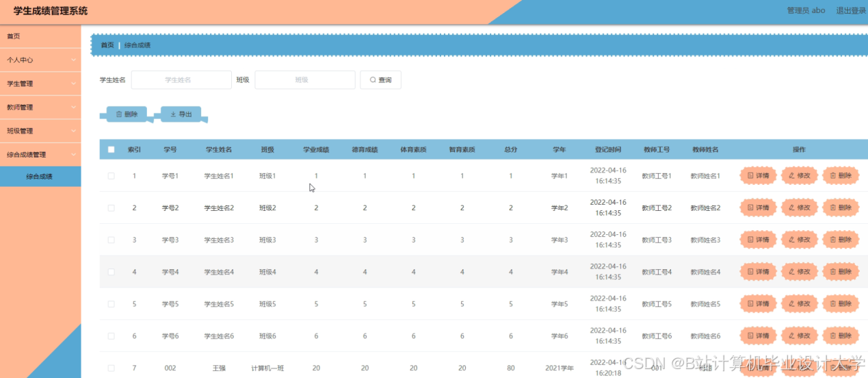Click 删除 for row 学号2
This screenshot has height=378, width=868.
[x=841, y=207]
